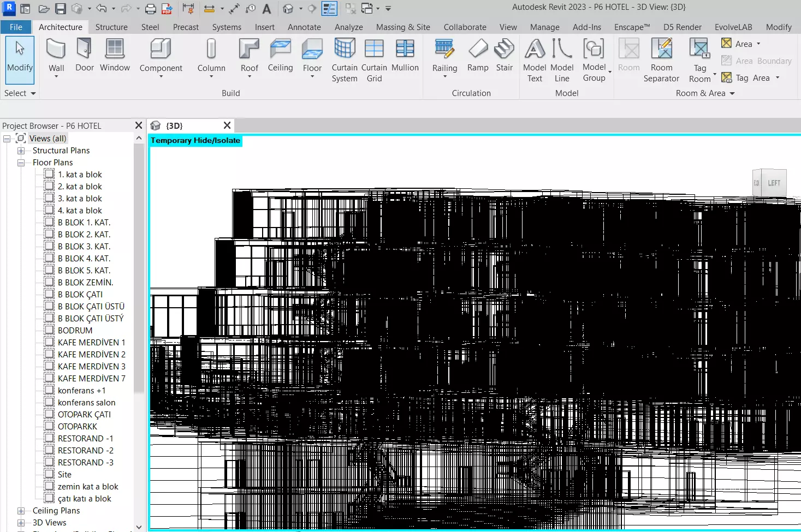Select the Model Text tool
Image resolution: width=801 pixels, height=532 pixels.
pos(535,60)
